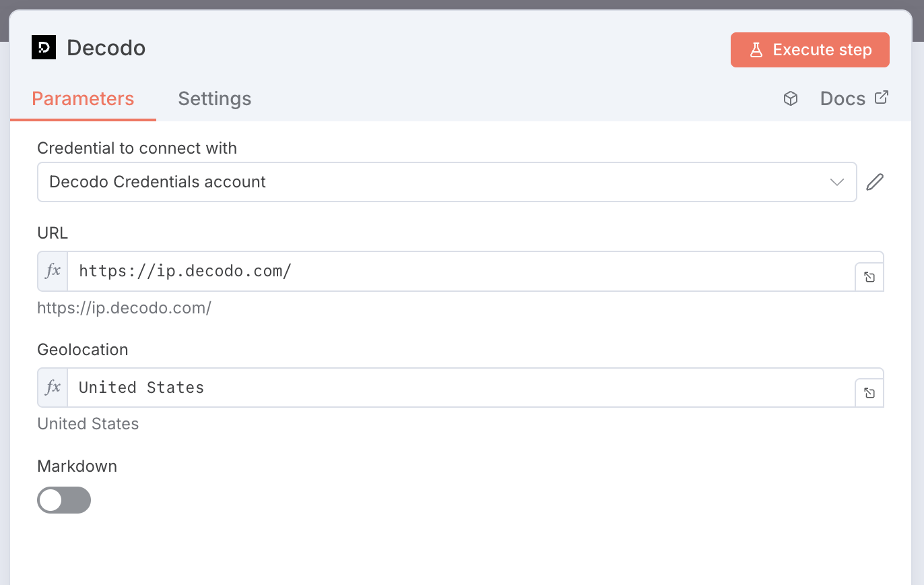Screen dimensions: 924x585
Task: Click the URL preview text below field
Action: tap(124, 308)
